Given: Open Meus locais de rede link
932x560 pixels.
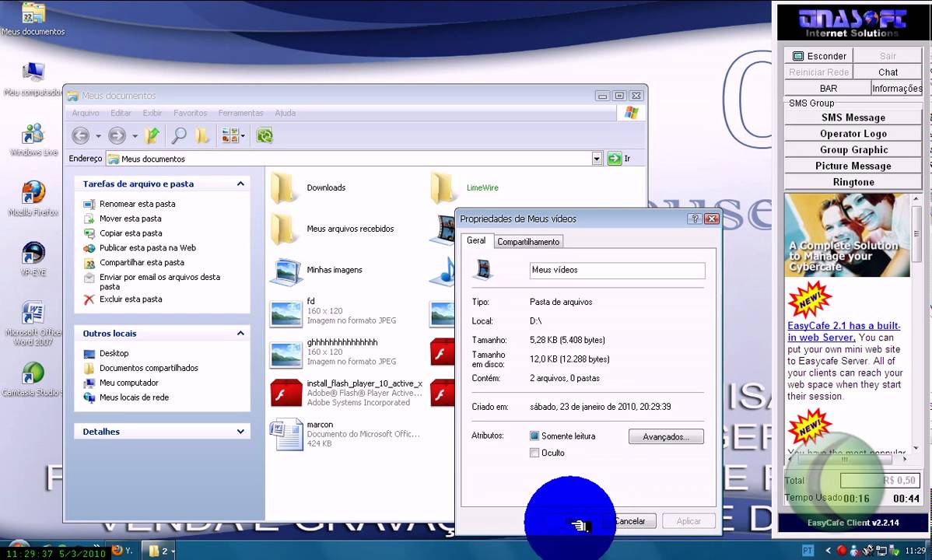Looking at the screenshot, I should click(135, 397).
